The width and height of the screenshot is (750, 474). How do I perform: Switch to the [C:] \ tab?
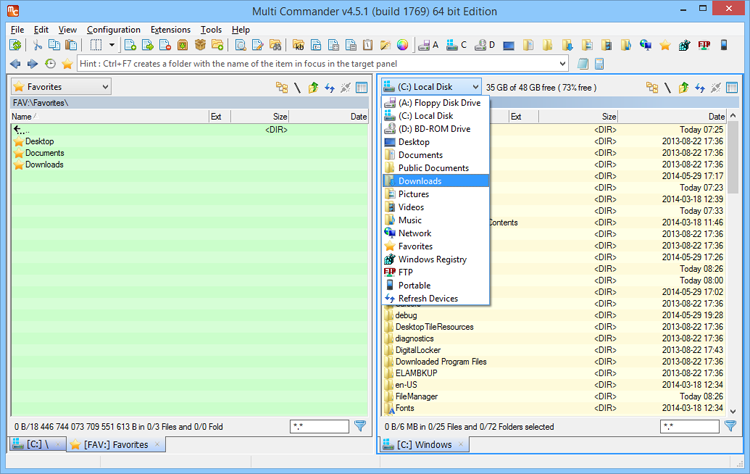click(34, 444)
